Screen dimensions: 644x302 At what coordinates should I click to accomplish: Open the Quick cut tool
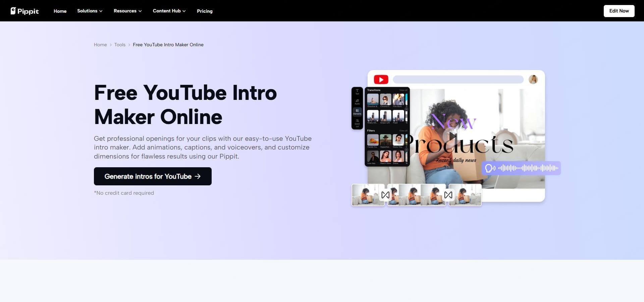(x=357, y=123)
